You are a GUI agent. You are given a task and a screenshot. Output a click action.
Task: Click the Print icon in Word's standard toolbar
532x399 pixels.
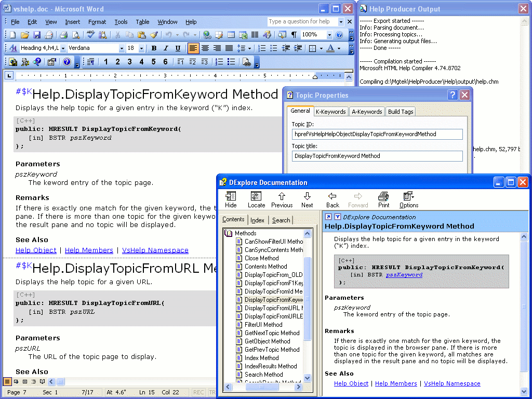coord(63,35)
